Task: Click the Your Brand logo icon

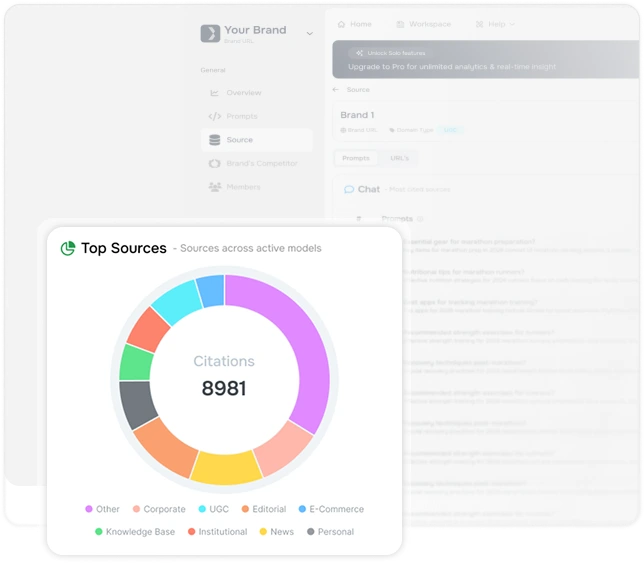Action: point(210,33)
